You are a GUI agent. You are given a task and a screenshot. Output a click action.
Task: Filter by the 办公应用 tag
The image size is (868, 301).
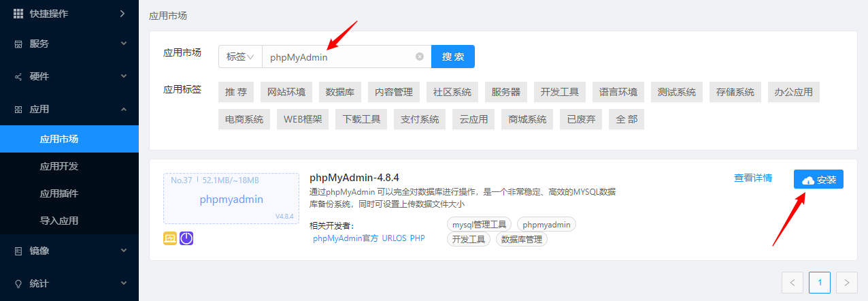pyautogui.click(x=794, y=92)
